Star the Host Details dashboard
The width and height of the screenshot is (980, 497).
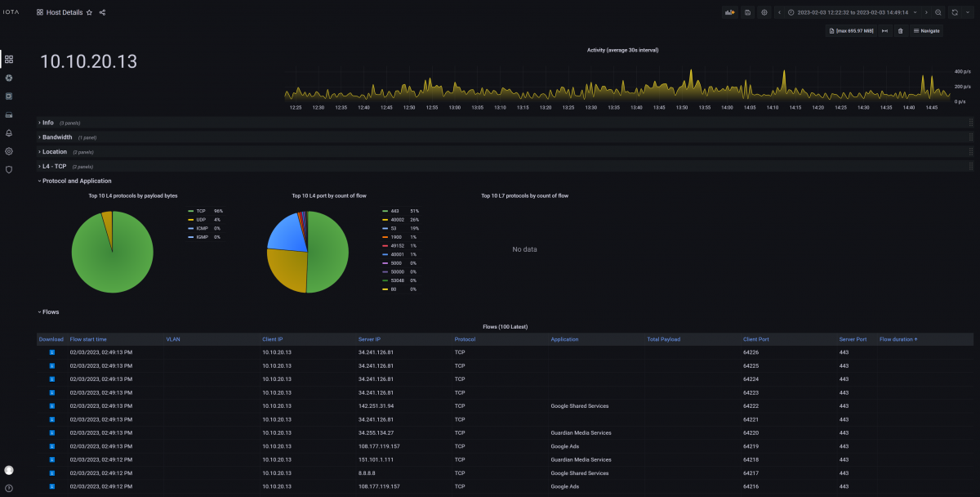pyautogui.click(x=90, y=12)
